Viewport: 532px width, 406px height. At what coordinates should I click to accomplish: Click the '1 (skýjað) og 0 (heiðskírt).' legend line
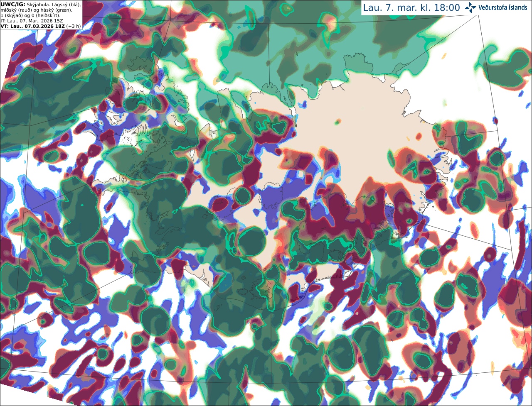[30, 15]
